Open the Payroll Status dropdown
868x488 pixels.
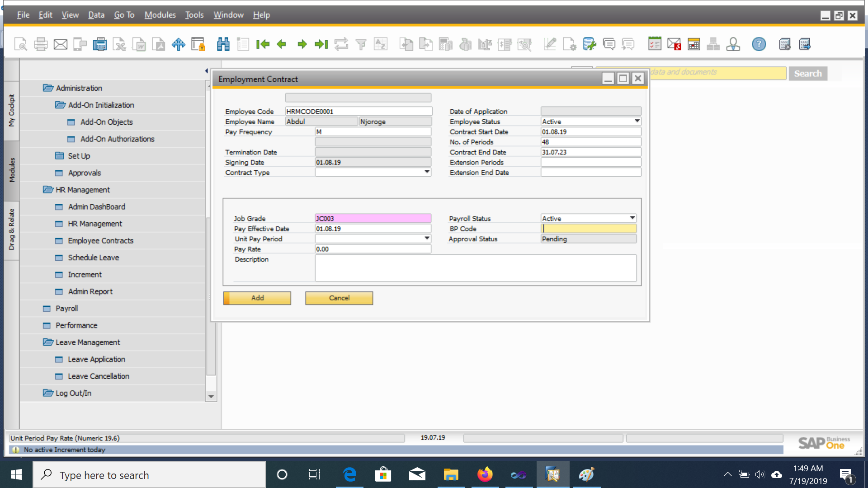click(632, 218)
